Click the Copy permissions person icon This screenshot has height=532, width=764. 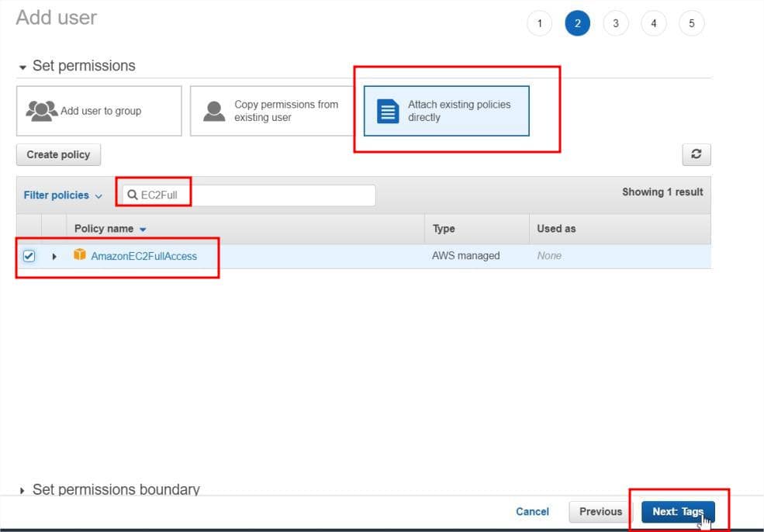pyautogui.click(x=214, y=111)
